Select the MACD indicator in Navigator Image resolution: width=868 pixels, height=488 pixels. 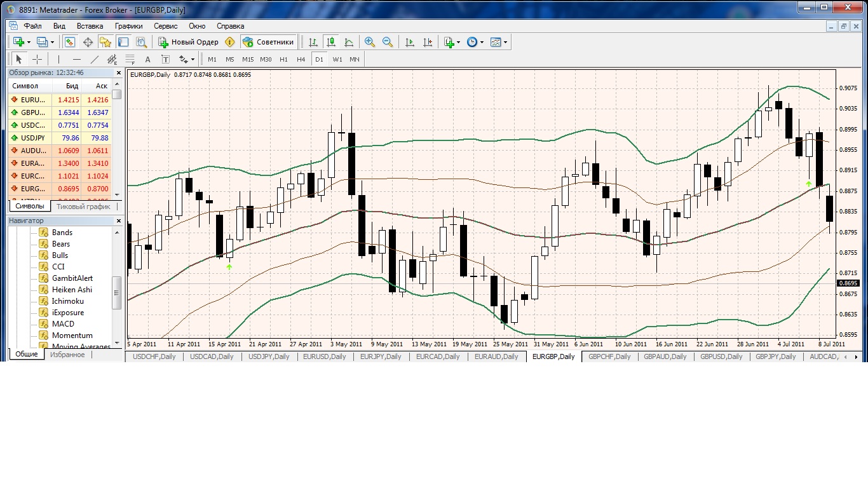[x=63, y=324]
